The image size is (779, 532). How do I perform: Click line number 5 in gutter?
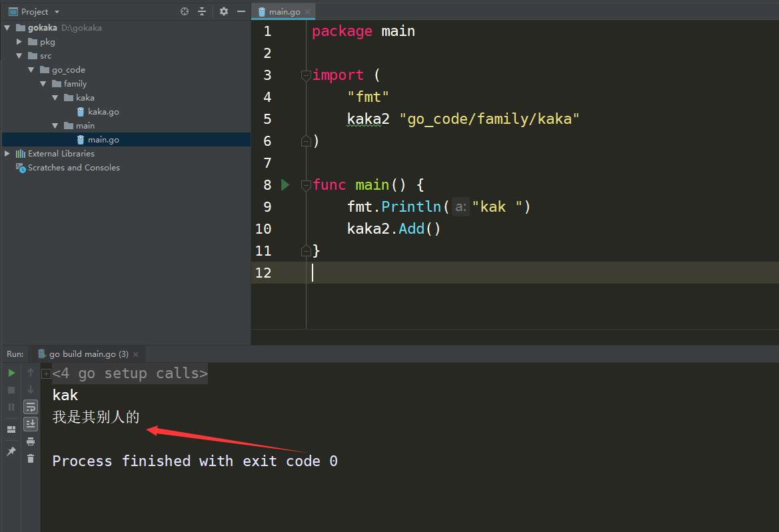[267, 119]
